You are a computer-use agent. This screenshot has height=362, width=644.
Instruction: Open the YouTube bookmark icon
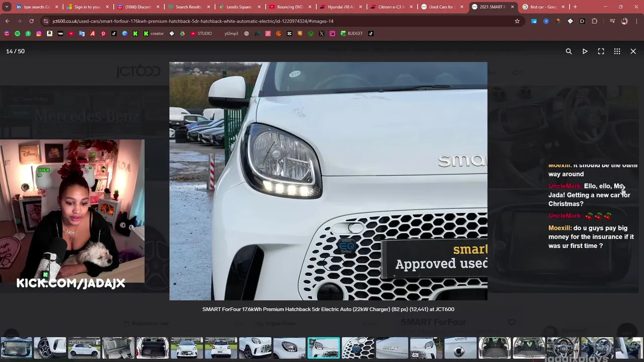coord(71,33)
